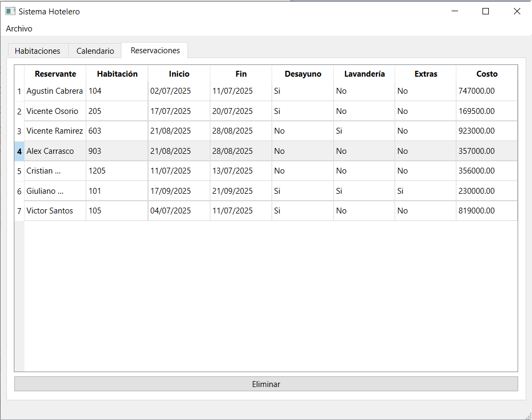
Task: Click room number 104 cell
Action: coord(117,91)
